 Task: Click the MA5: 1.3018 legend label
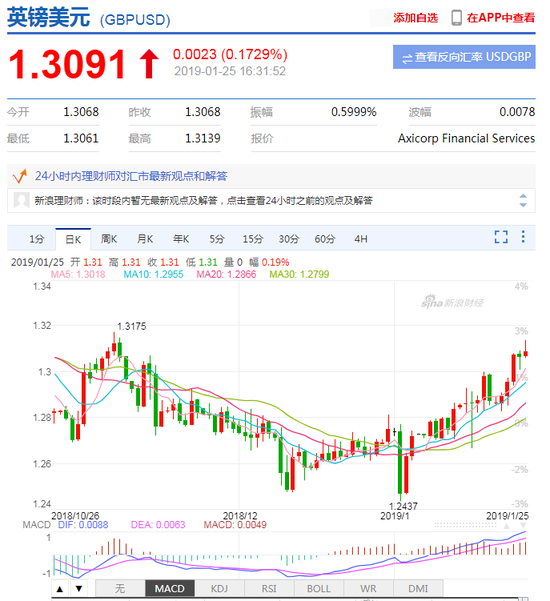(x=78, y=274)
